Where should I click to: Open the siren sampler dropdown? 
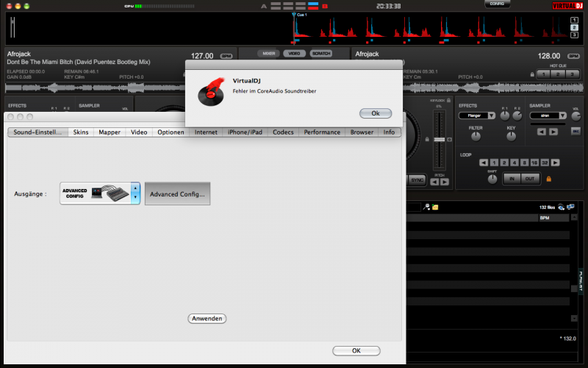548,116
